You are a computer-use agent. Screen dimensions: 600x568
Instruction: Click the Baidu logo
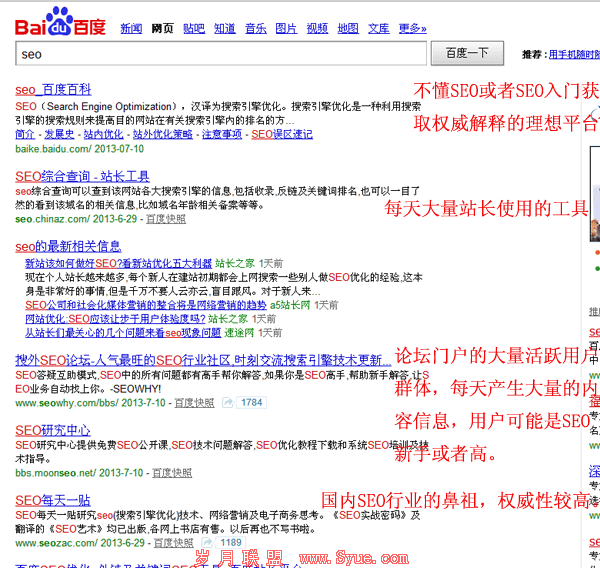coord(60,22)
